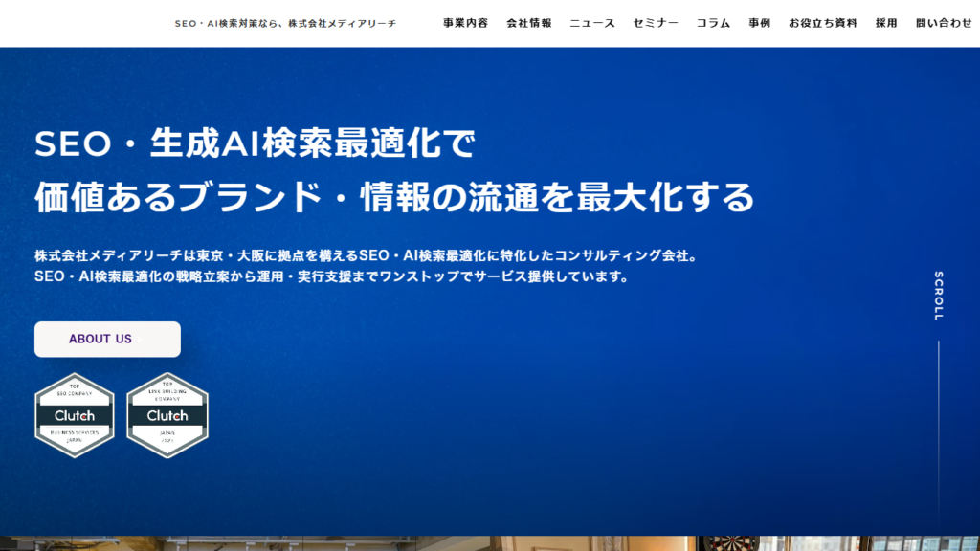Viewport: 980px width, 551px height.
Task: Navigate to the 事例 page
Action: click(759, 23)
